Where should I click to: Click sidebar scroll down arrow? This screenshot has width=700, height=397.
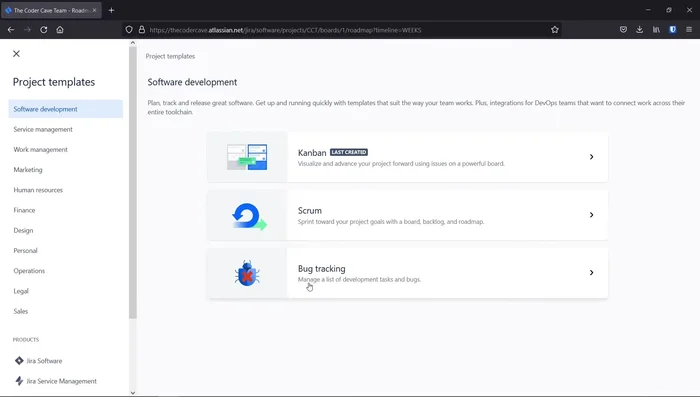(133, 393)
